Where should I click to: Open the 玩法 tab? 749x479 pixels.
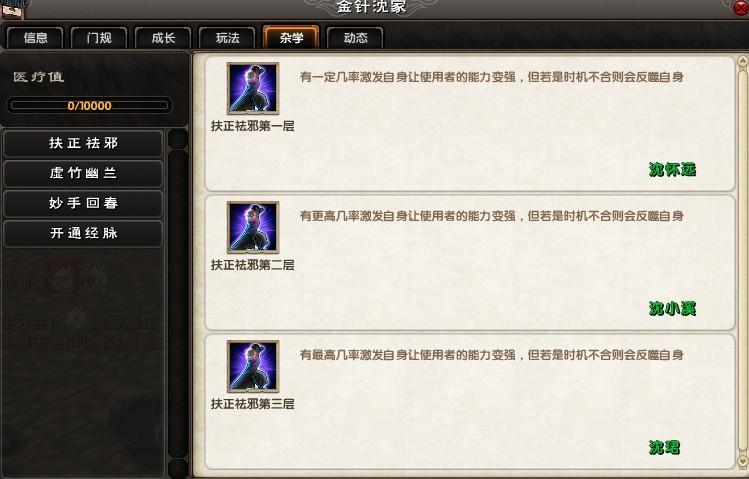(227, 37)
